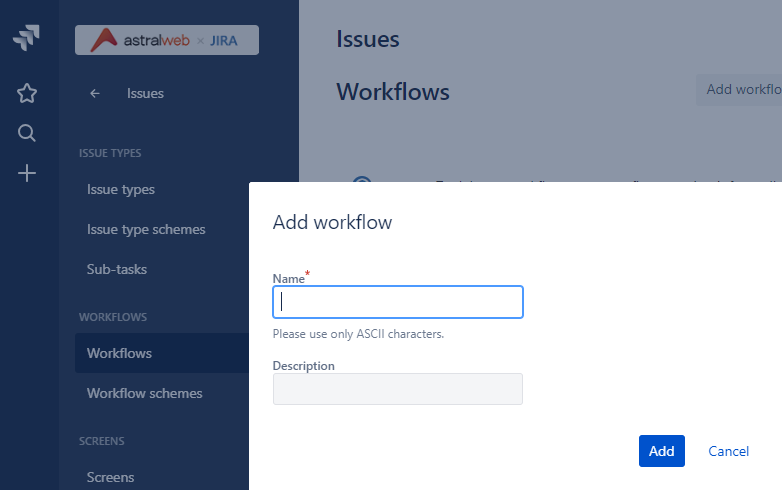Click the 'SCREENS' section label
This screenshot has height=490, width=782.
point(101,441)
